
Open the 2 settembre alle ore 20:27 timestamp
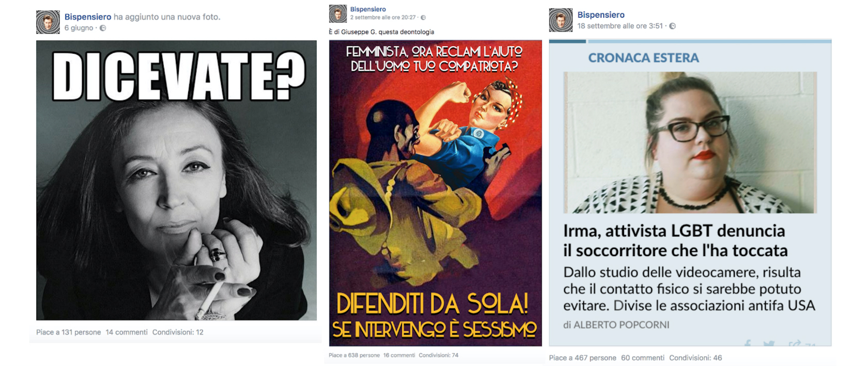pyautogui.click(x=383, y=18)
